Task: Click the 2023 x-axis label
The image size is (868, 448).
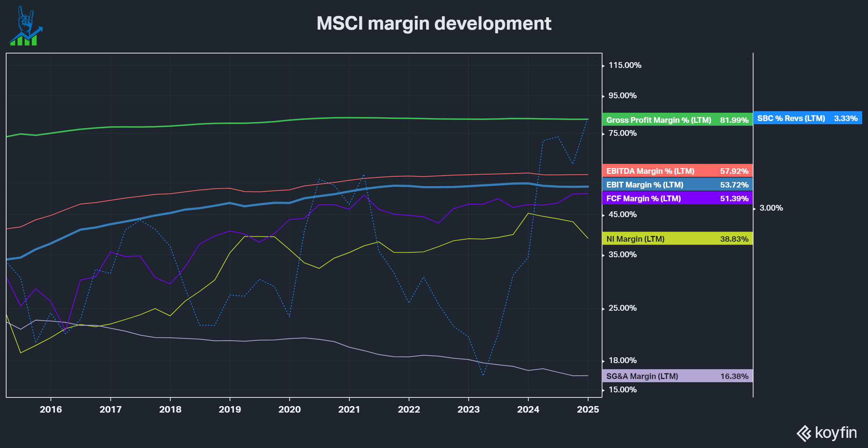Action: click(468, 409)
